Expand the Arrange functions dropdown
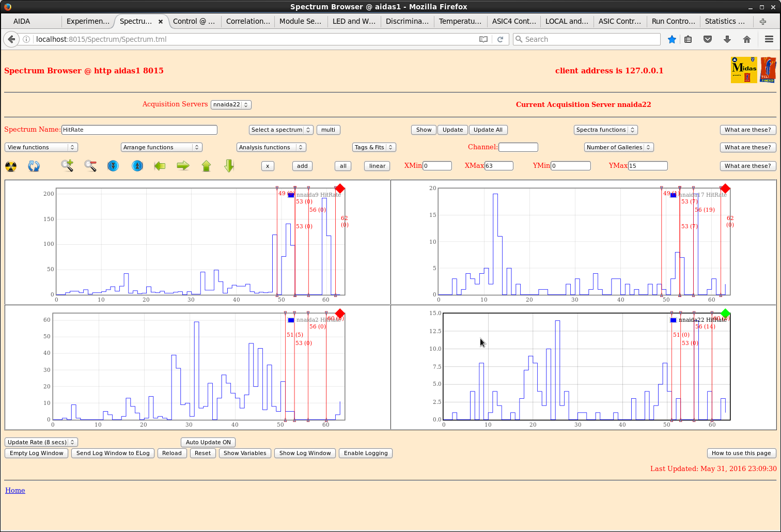The height and width of the screenshot is (532, 781). click(x=161, y=147)
